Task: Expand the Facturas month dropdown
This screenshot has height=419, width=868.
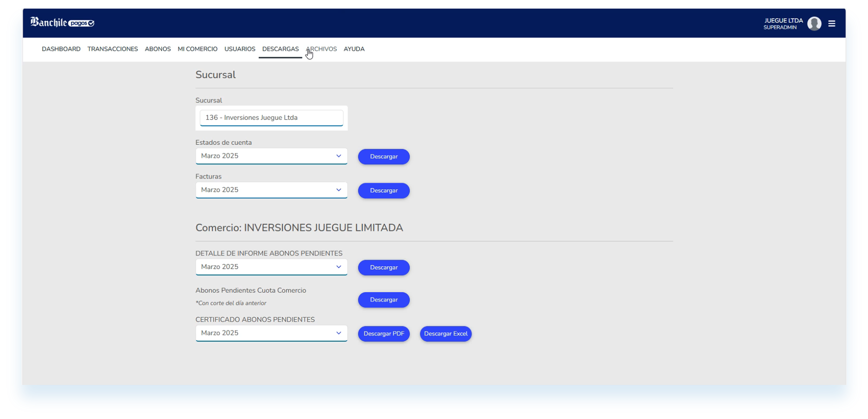Action: 271,190
